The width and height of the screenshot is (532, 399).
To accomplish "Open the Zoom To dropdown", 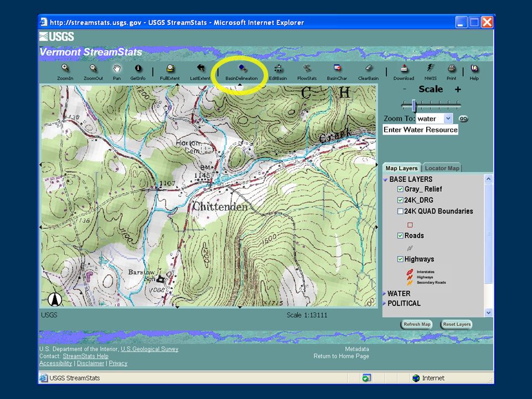I will (448, 119).
